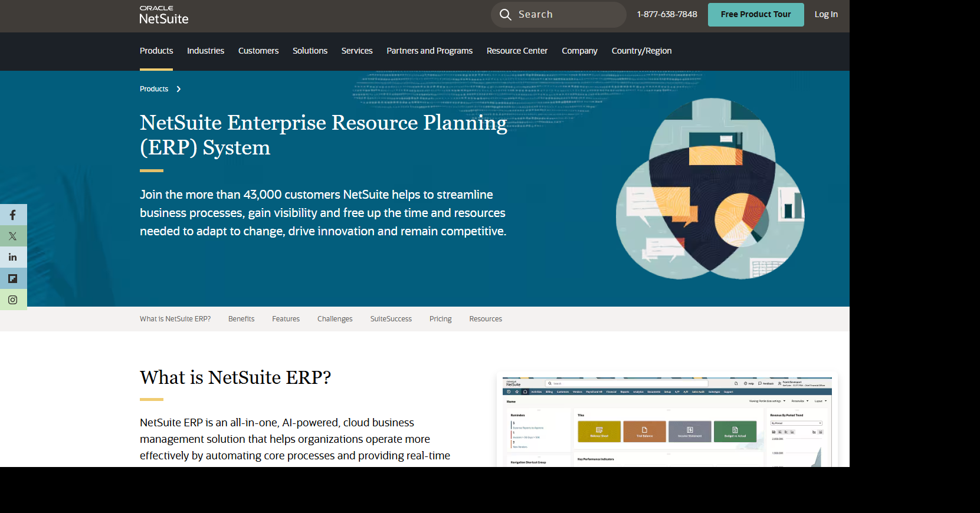
Task: Open the NetSuite dashboard screenshot thumbnail
Action: pos(667,421)
